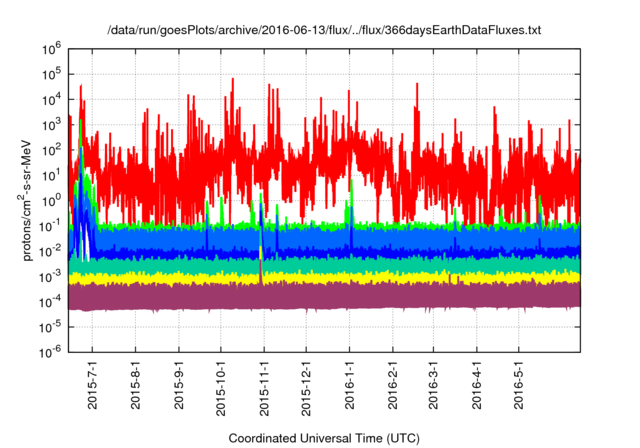Click the 2015-11-1 date tick label

[x=264, y=387]
